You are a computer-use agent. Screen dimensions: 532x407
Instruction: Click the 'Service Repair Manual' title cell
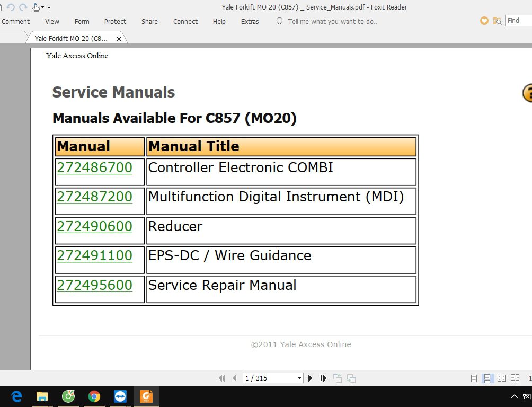pos(281,289)
